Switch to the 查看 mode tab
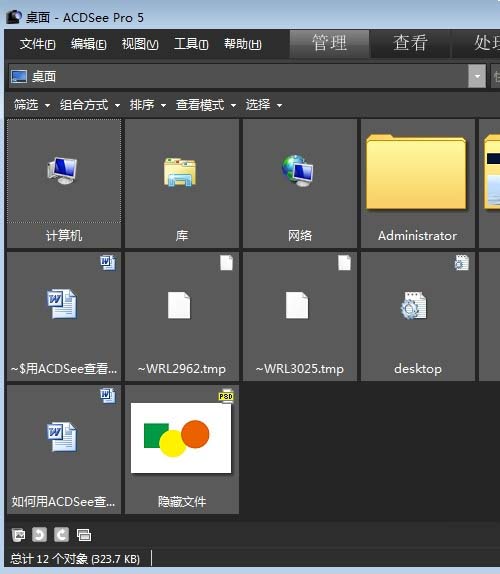500x574 pixels. [410, 43]
